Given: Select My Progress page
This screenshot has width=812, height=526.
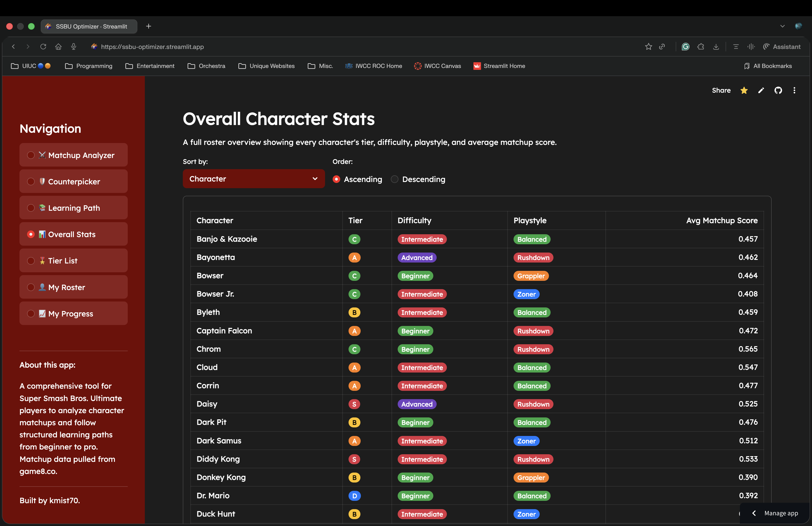Looking at the screenshot, I should [73, 314].
